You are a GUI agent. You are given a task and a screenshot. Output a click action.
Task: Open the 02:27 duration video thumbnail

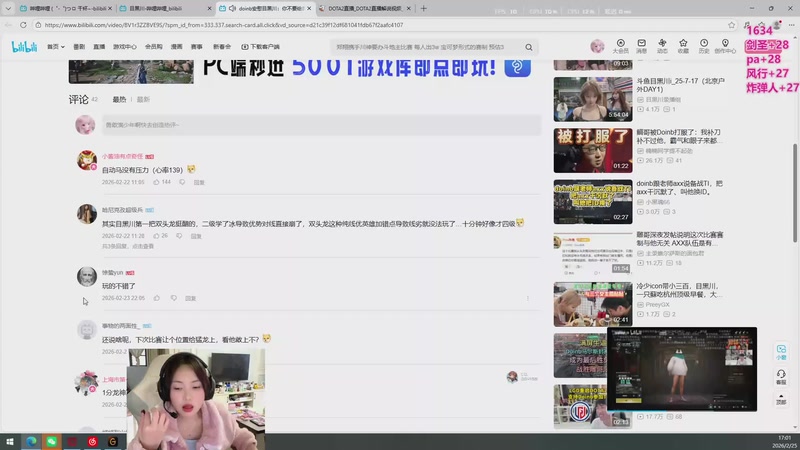coord(593,202)
